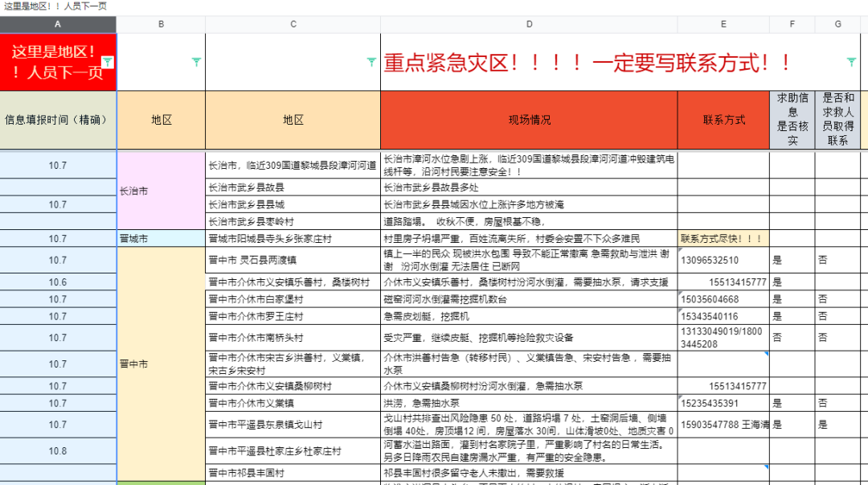Viewport: 868px width, 485px height.
Task: Click cell '长治市武乡县枣岭村'
Action: (293, 221)
